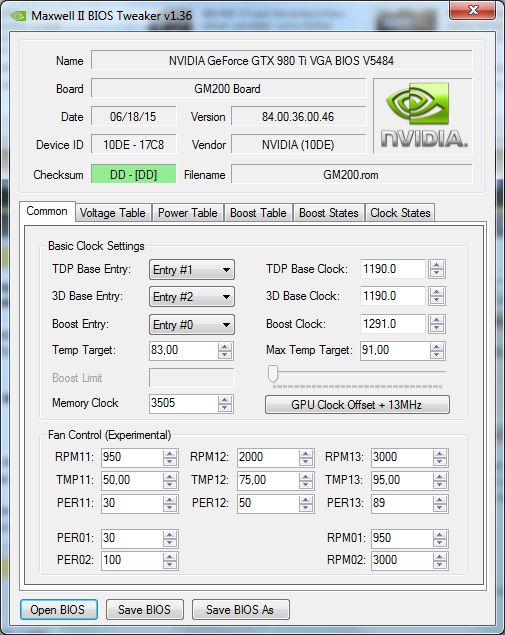Click the Max Temp Target stepper

[437, 351]
